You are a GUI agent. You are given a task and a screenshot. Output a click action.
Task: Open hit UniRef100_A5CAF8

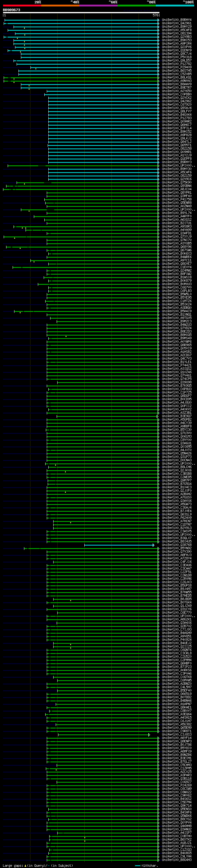(176, 30)
